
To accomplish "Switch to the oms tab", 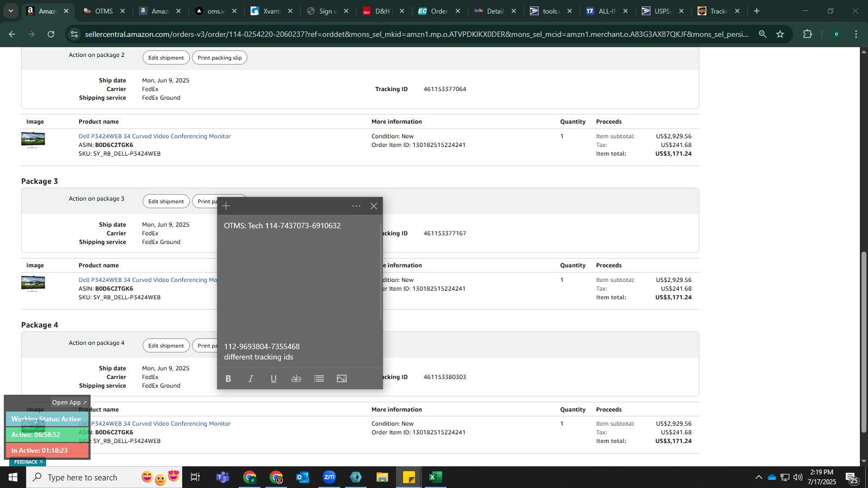I will click(215, 11).
